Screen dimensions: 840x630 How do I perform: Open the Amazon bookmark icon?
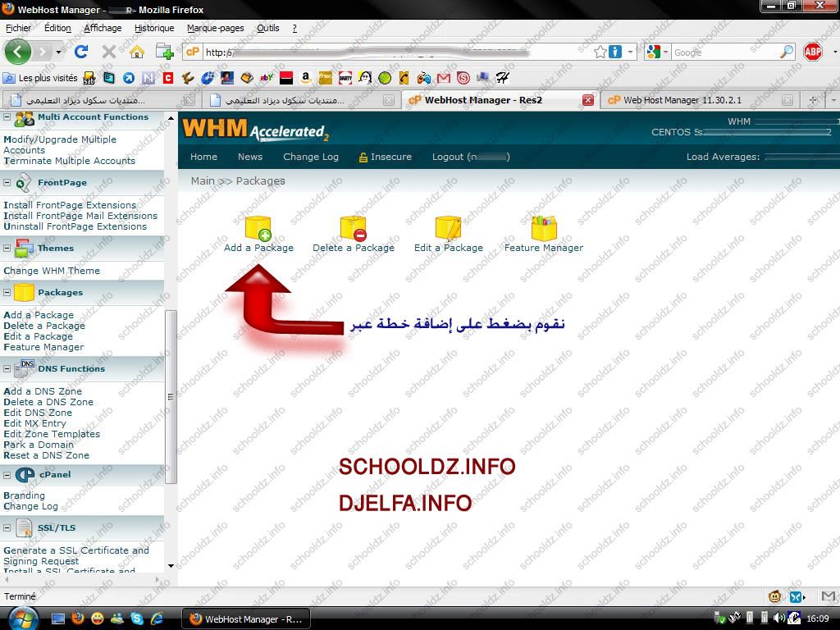305,78
